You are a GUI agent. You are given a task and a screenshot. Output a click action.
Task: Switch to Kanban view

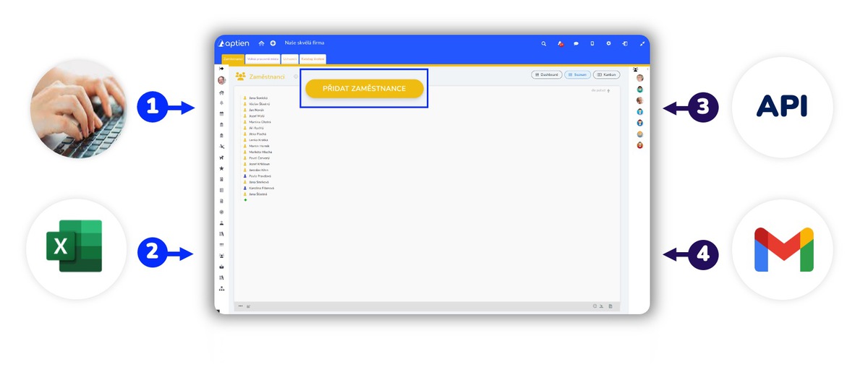pyautogui.click(x=606, y=74)
